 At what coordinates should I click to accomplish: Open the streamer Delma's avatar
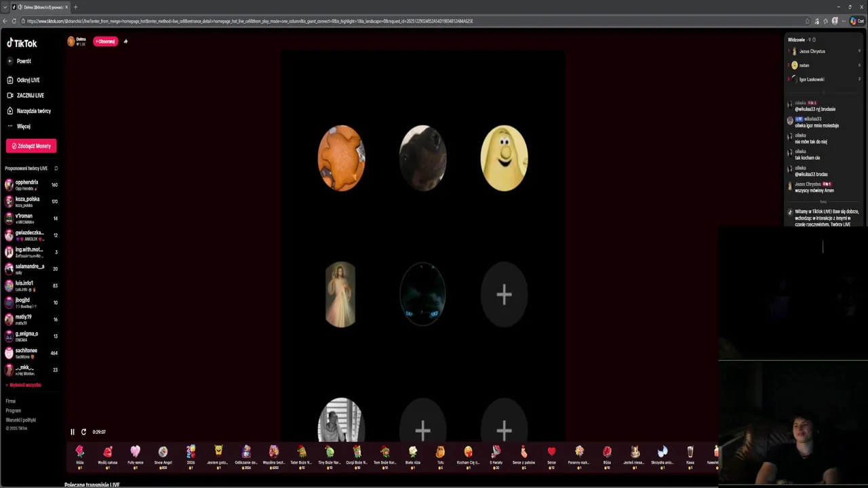pos(71,41)
